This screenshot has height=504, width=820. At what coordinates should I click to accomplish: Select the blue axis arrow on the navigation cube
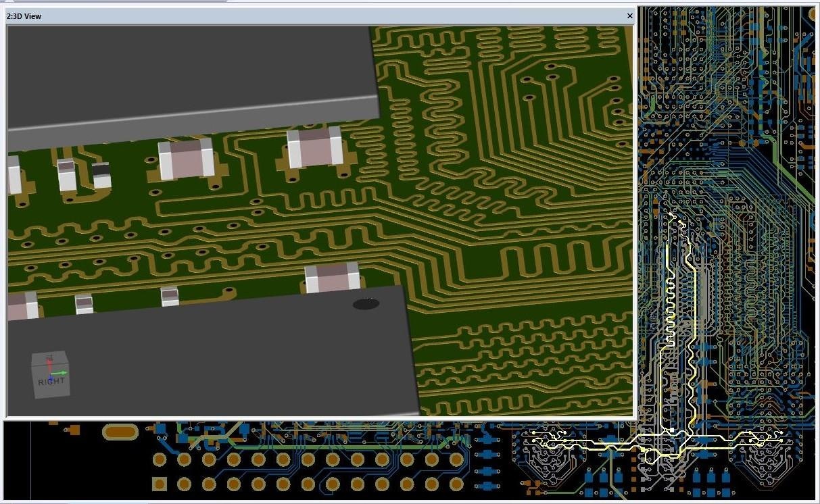(x=51, y=378)
